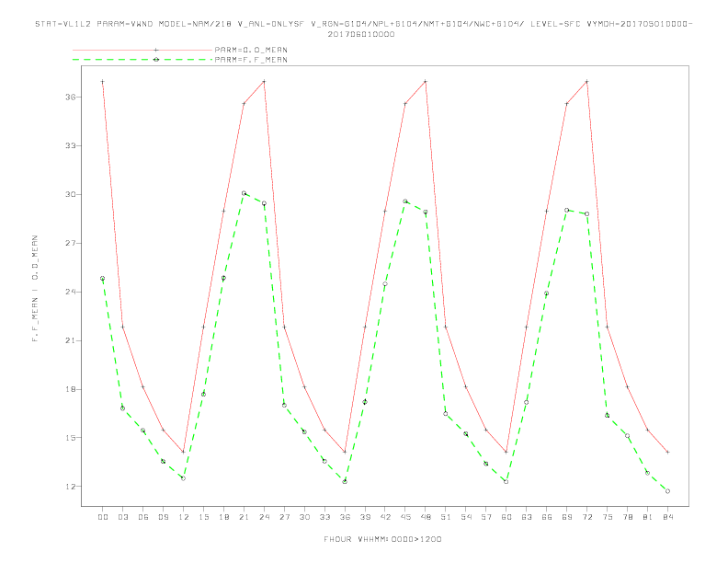Viewport: 728px width, 563px height.
Task: Click x-axis forecast hour label 75
Action: [x=608, y=517]
